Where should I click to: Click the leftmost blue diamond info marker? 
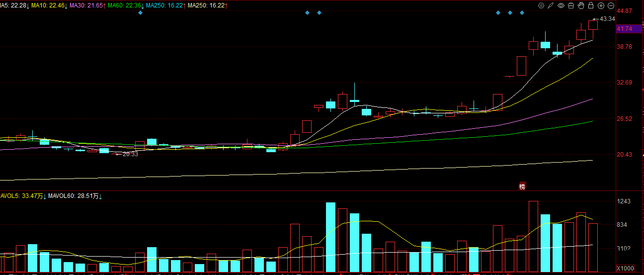tap(140, 12)
